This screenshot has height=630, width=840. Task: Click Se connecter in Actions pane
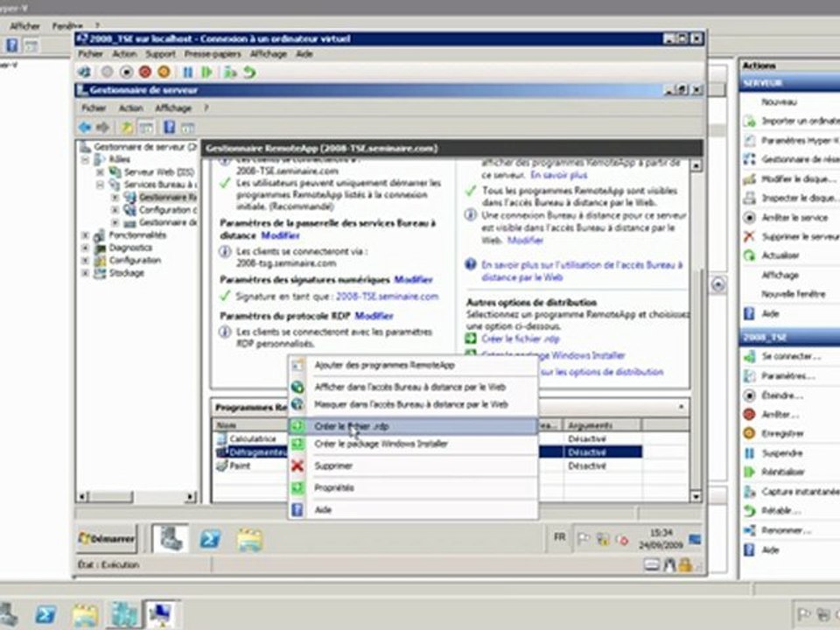(790, 356)
